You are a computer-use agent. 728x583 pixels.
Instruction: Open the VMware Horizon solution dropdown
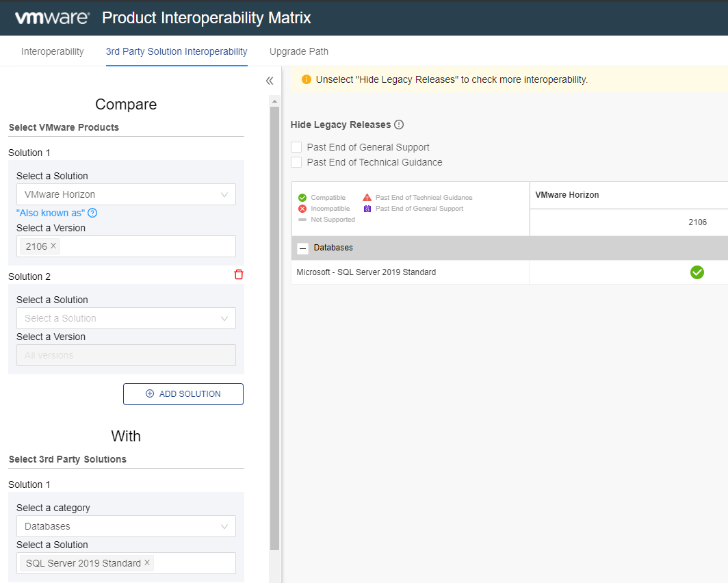(x=126, y=194)
